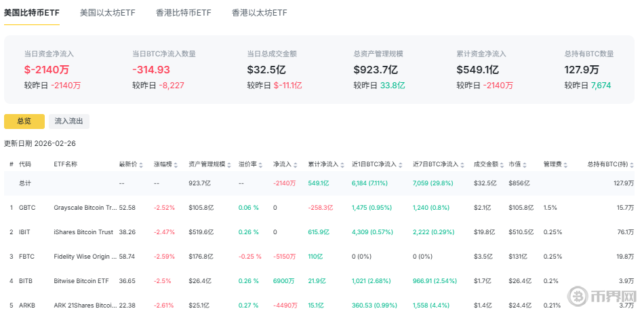The height and width of the screenshot is (315, 644).
Task: Sort by 总持有BTC column icon
Action: (x=632, y=165)
